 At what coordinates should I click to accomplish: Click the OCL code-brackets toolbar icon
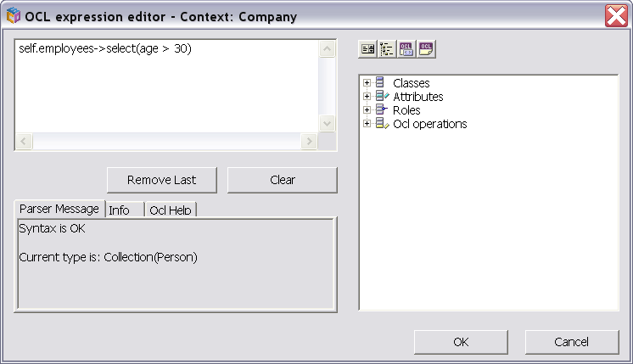(406, 49)
